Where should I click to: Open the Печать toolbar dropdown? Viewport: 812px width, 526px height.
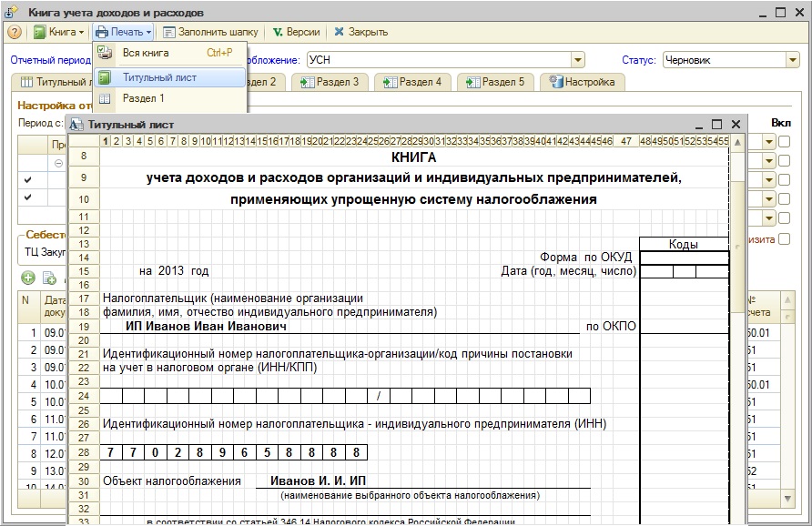123,32
